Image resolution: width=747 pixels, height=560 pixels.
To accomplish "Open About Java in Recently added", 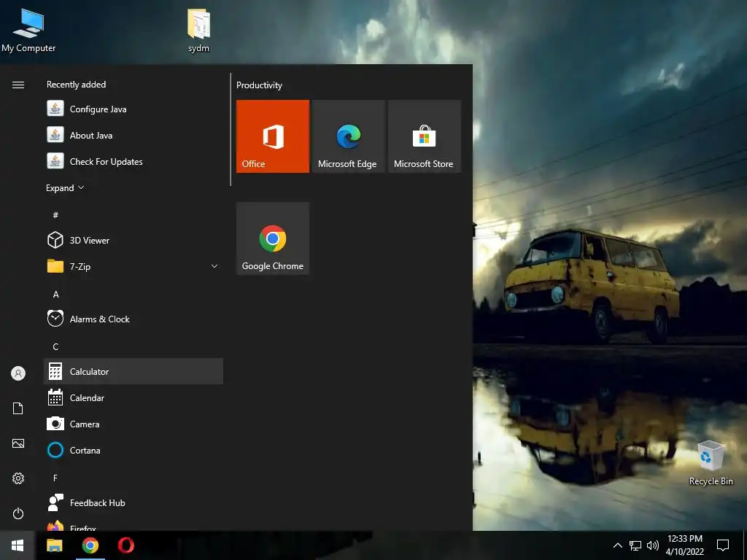I will tap(133, 135).
